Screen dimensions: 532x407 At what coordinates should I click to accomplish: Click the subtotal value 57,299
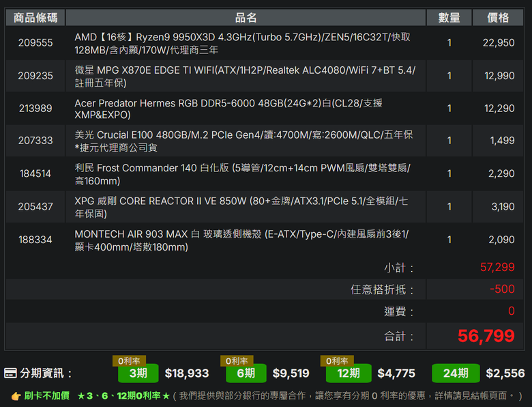(x=497, y=268)
